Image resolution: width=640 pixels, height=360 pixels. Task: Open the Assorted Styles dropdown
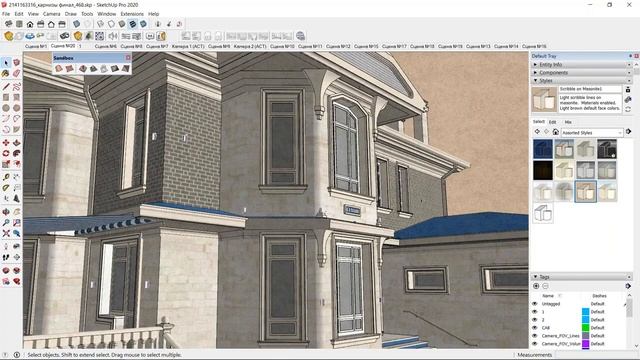pyautogui.click(x=592, y=133)
